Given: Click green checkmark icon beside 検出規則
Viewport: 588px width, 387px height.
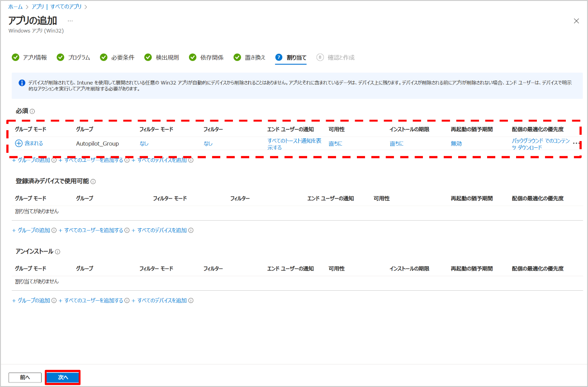Looking at the screenshot, I should [x=148, y=57].
